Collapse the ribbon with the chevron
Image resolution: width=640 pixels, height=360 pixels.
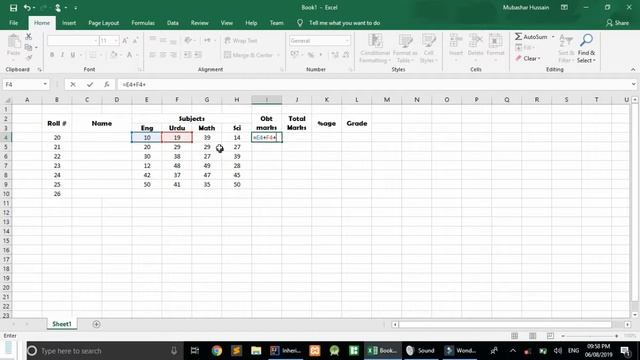633,69
